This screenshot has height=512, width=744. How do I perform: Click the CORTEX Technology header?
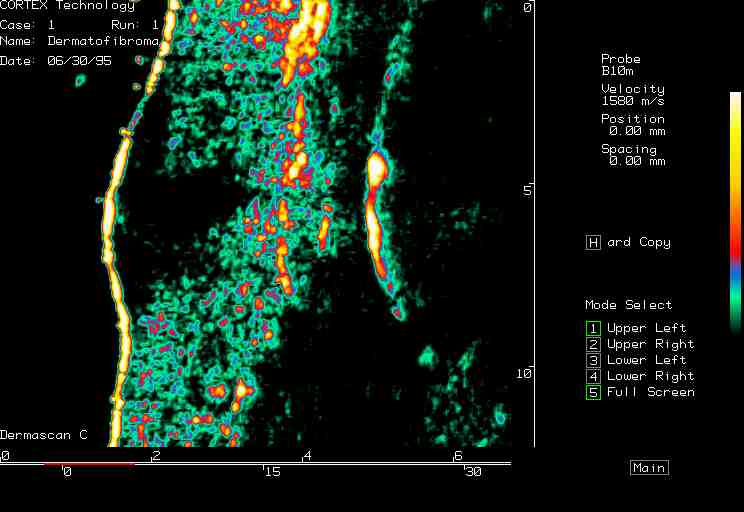pos(67,6)
